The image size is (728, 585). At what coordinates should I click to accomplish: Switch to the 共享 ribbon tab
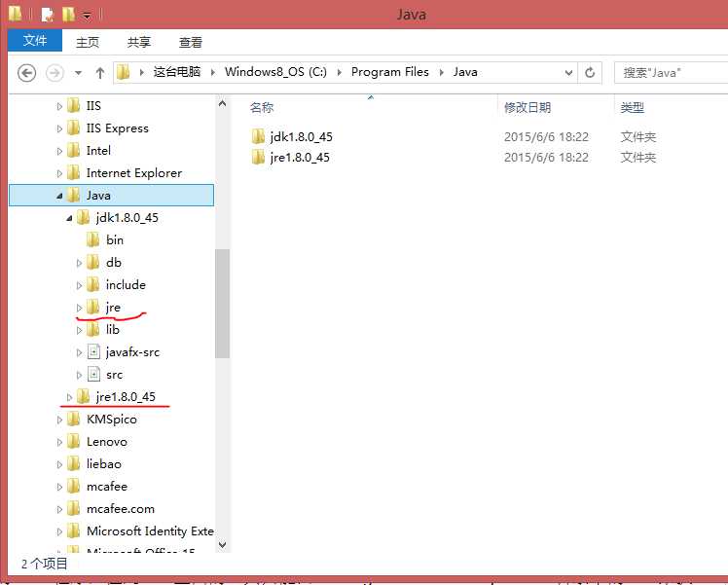coord(139,42)
